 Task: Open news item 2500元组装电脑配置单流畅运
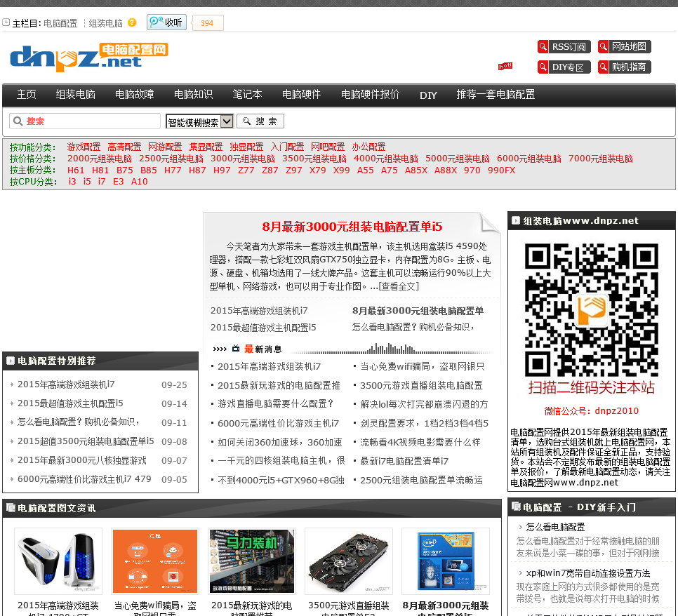point(422,481)
